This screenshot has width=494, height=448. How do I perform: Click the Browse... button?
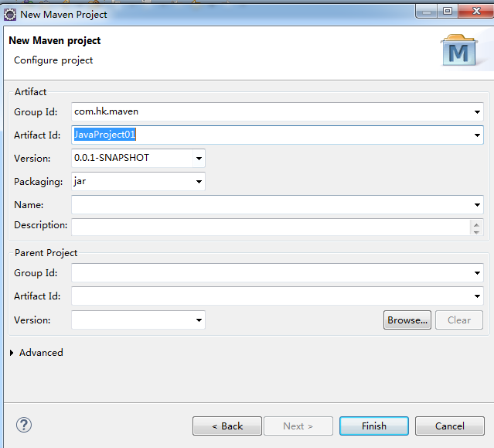click(407, 320)
